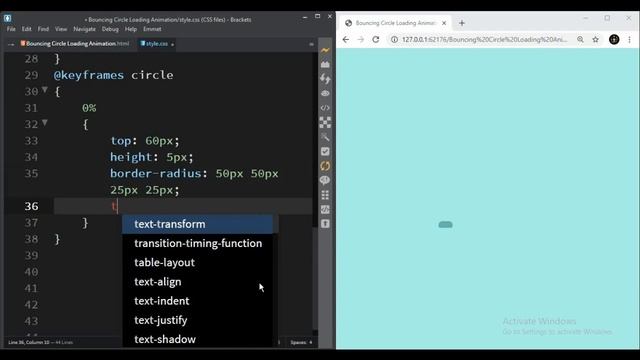Screen dimensions: 640x360
Task: Select the Bouncing Circle Loading Animation Chrome tab
Action: coord(395,23)
